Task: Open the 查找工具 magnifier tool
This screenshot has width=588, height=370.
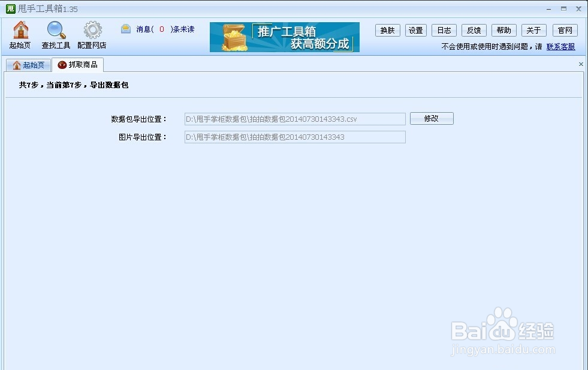Action: [x=56, y=35]
